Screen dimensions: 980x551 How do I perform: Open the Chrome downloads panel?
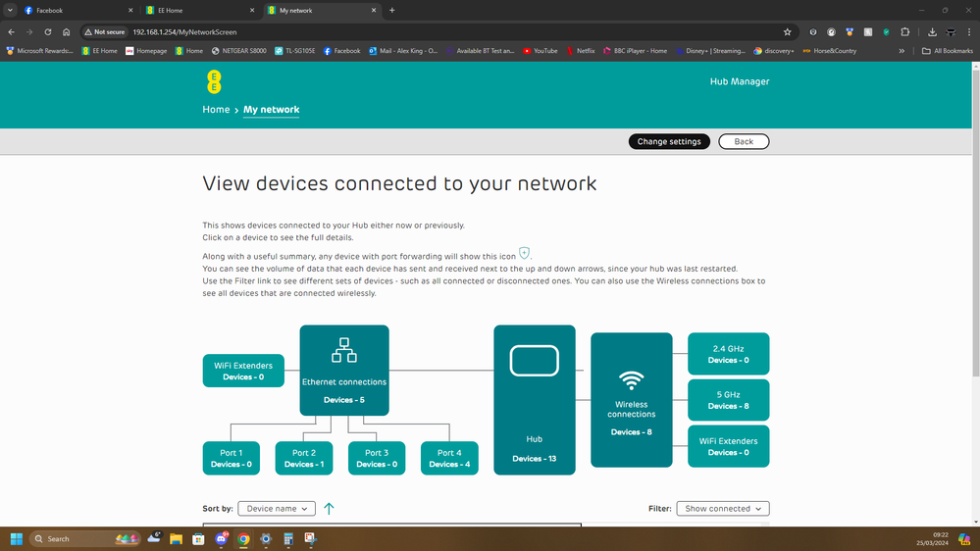tap(932, 31)
